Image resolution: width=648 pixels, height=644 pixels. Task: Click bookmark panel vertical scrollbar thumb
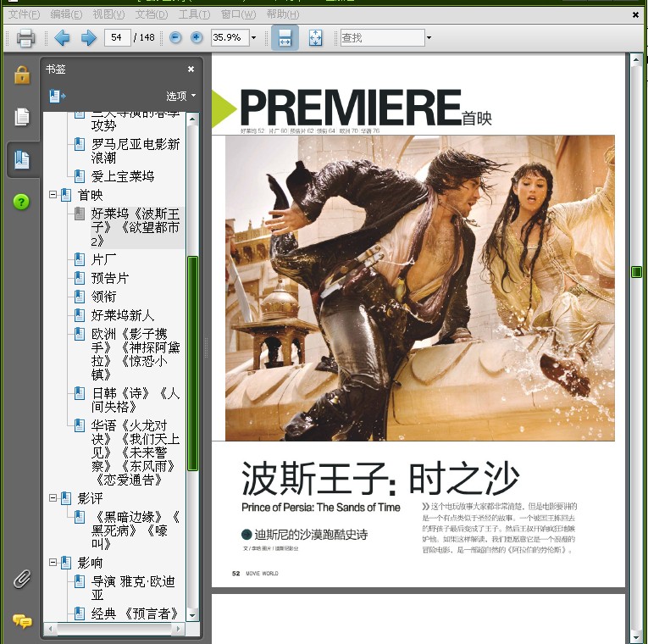[x=192, y=364]
